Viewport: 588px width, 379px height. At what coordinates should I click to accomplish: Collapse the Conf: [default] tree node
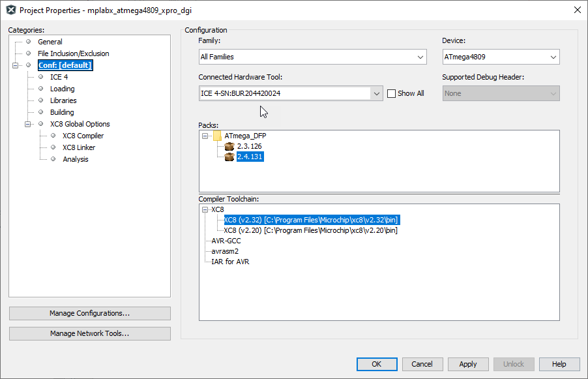[15, 65]
